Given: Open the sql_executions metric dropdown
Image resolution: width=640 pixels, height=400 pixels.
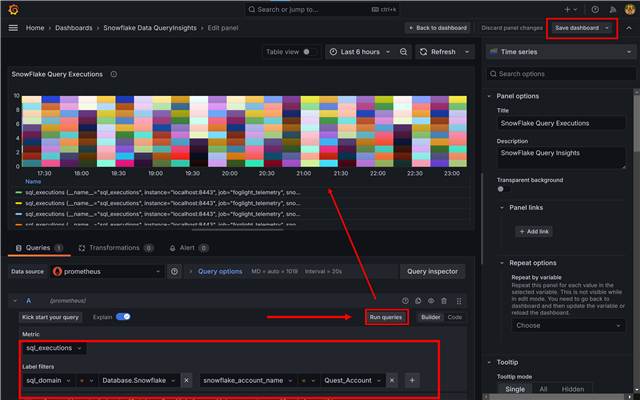Looking at the screenshot, I should [54, 348].
